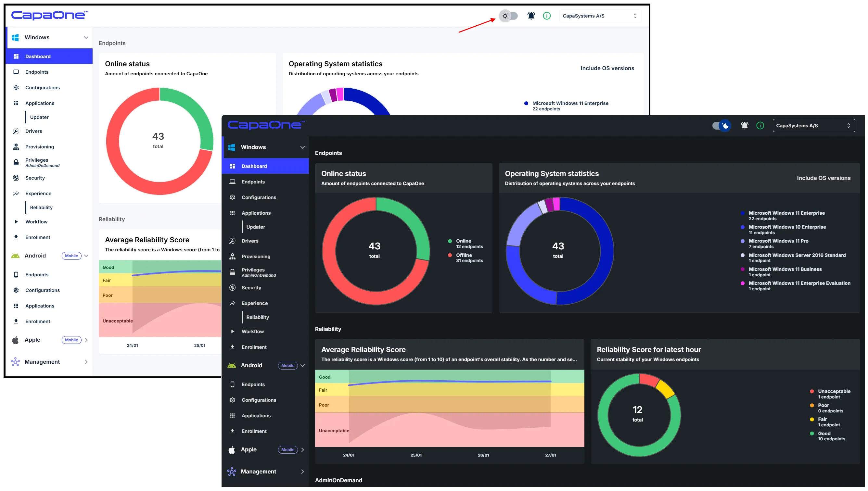Click Android Applications grid icon in dark sidebar
Viewport: 868px width, 491px height.
pyautogui.click(x=232, y=415)
